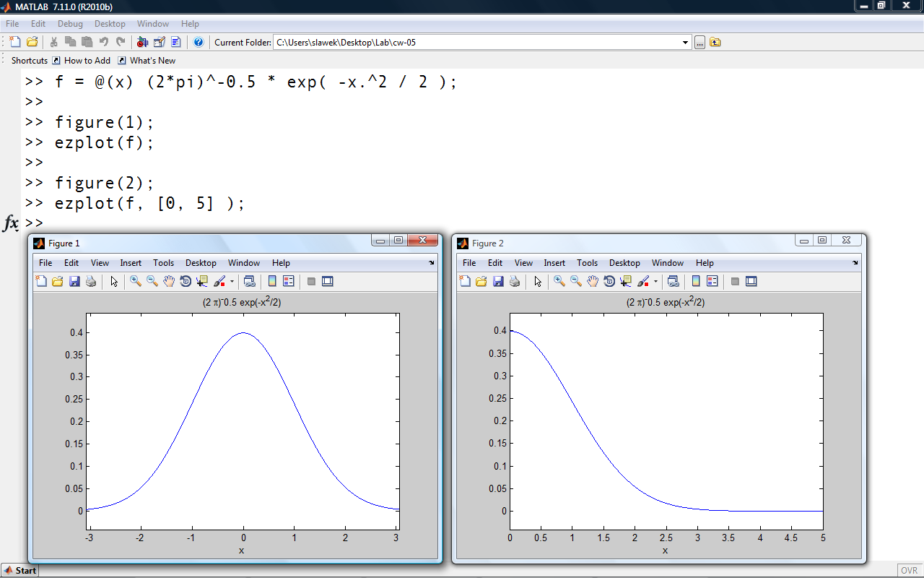Hide Plot Tools in Figure 1

(311, 282)
